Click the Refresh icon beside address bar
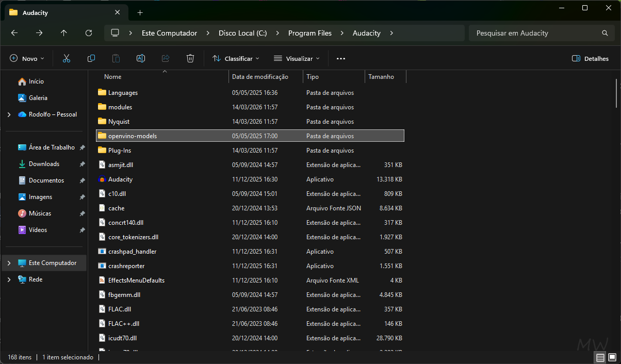Image resolution: width=621 pixels, height=364 pixels. [x=89, y=33]
